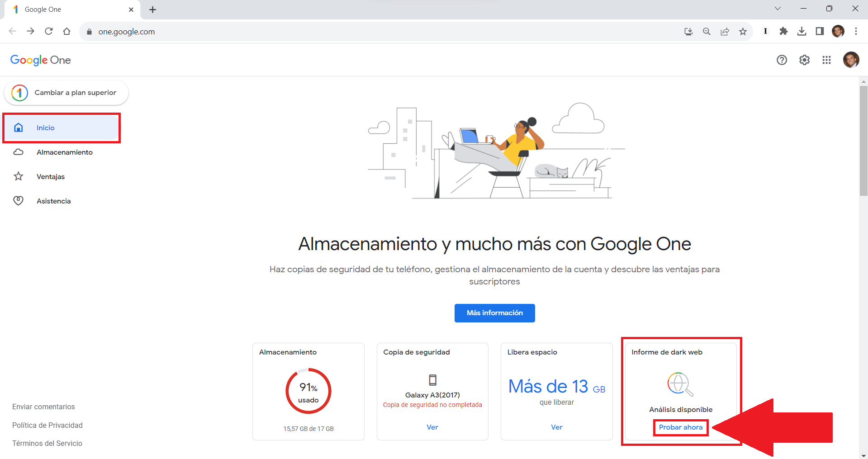Share this page via share icon
This screenshot has height=459, width=868.
pos(725,31)
